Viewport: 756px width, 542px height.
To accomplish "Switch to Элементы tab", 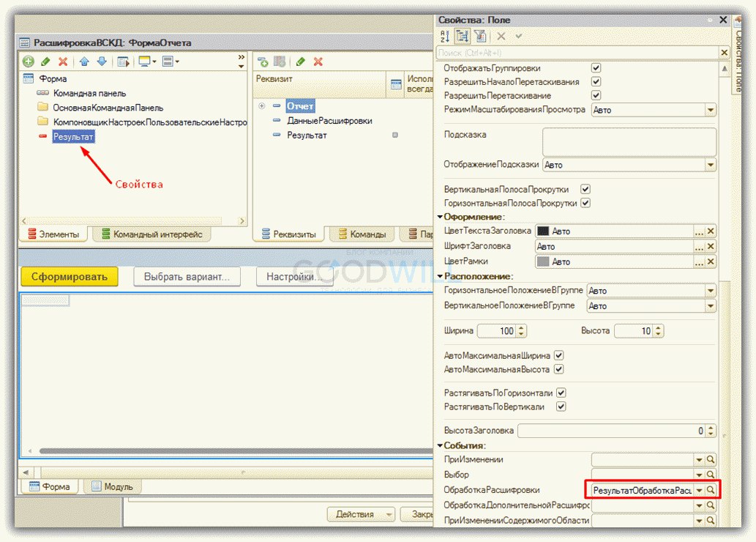I will [53, 234].
